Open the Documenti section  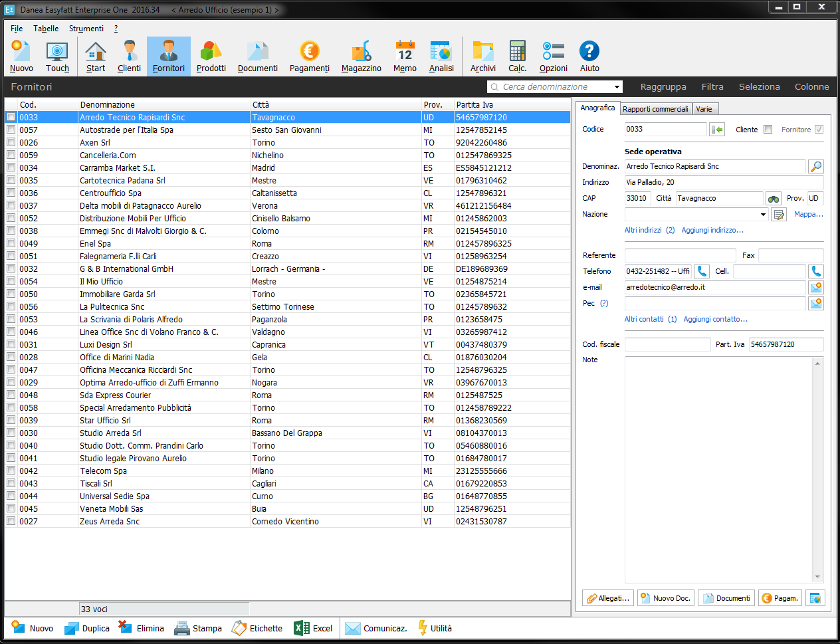(x=258, y=56)
